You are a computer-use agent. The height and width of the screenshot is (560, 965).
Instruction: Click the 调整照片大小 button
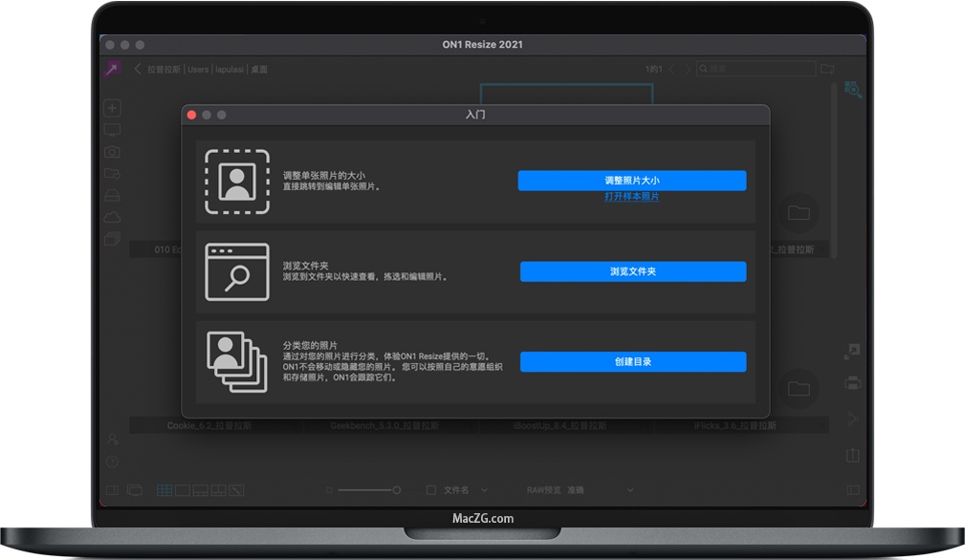(632, 180)
